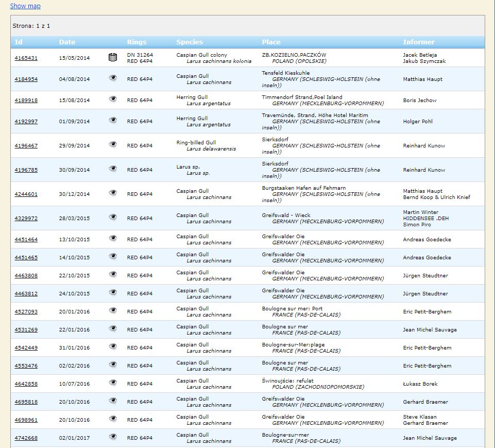This screenshot has height=448, width=495.
Task: Click the eye icon on the 15/08/2014 row
Action: [113, 99]
